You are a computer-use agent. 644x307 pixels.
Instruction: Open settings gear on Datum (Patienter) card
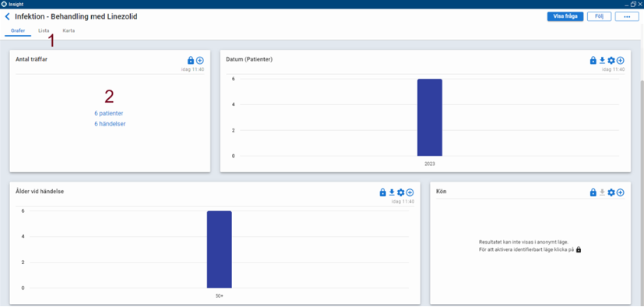(x=611, y=61)
